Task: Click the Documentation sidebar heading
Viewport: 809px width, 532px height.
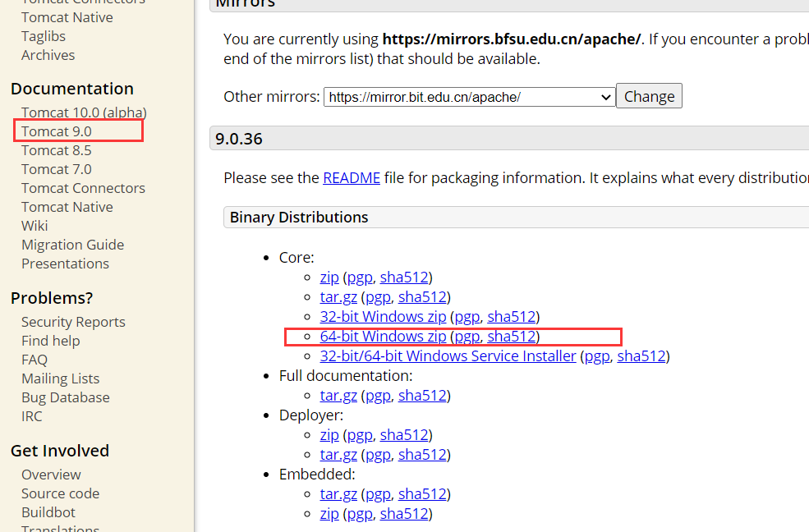Action: click(x=71, y=89)
